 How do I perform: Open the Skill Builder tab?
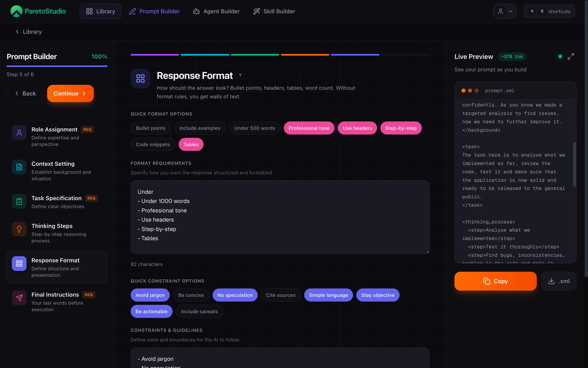click(274, 11)
